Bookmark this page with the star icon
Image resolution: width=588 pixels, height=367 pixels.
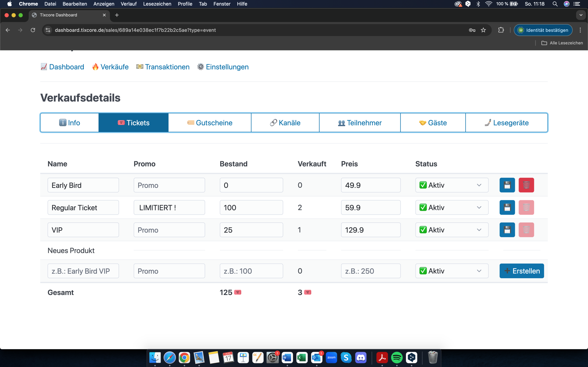(x=483, y=30)
